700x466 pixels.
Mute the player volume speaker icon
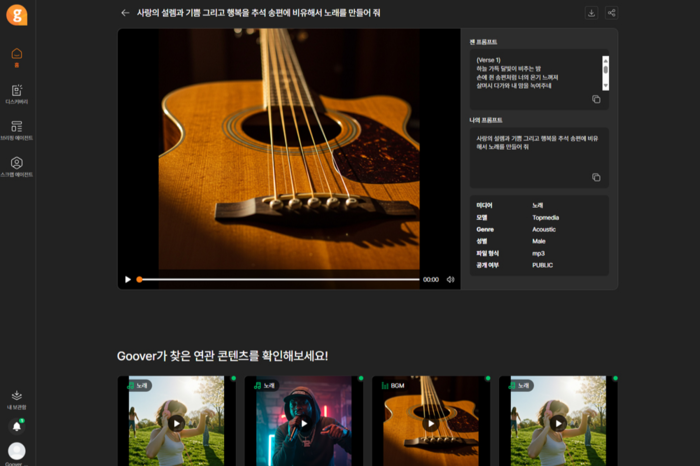click(x=451, y=280)
